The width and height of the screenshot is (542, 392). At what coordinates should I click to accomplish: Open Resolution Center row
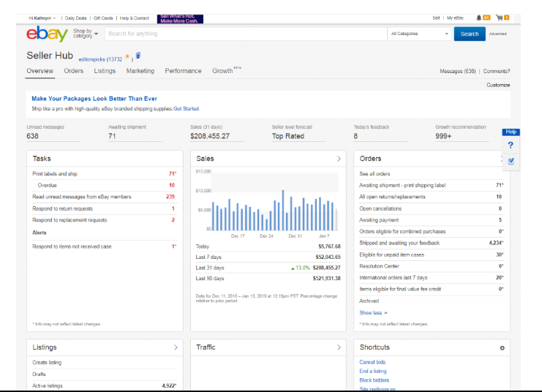431,266
